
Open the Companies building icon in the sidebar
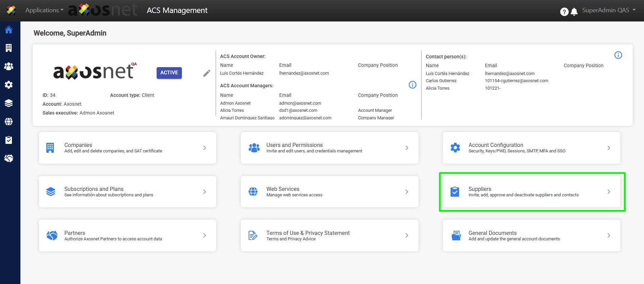pyautogui.click(x=9, y=48)
